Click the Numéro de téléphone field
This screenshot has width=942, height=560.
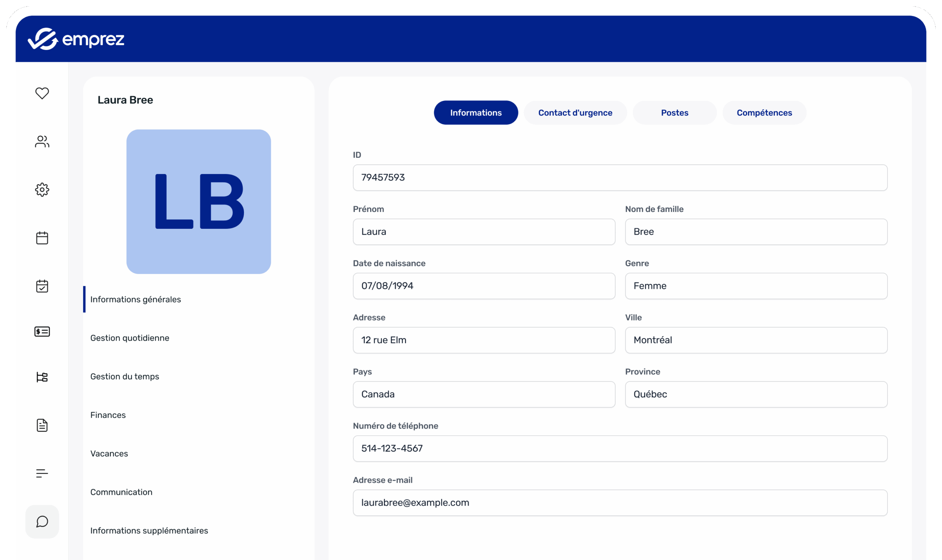[620, 448]
